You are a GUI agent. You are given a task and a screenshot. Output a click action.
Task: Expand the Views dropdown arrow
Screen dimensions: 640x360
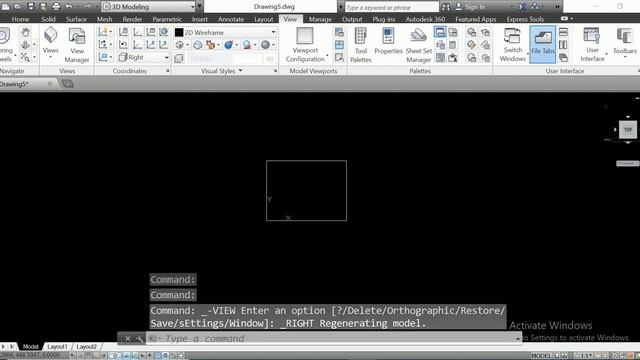51,57
